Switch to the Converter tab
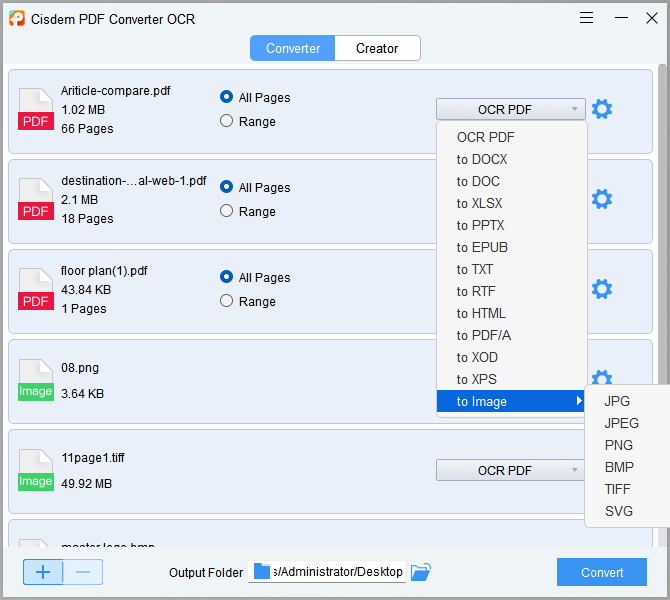The height and width of the screenshot is (600, 670). tap(293, 48)
